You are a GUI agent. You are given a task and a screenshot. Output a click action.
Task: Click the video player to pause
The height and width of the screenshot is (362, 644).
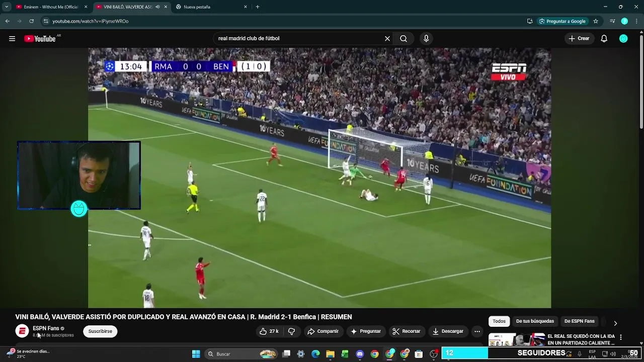[x=319, y=178]
